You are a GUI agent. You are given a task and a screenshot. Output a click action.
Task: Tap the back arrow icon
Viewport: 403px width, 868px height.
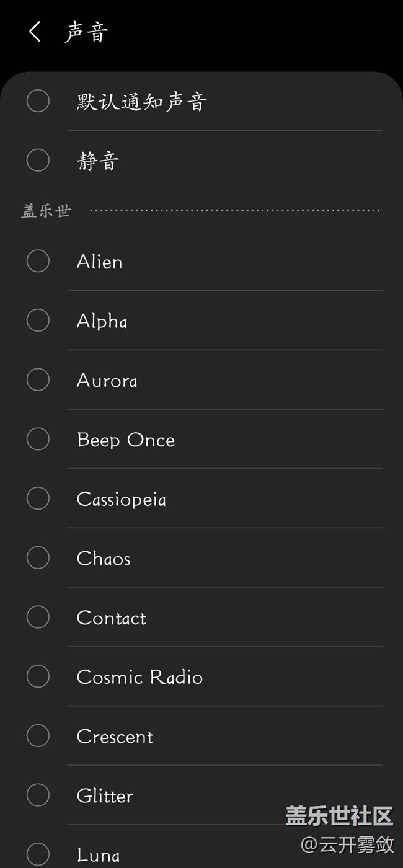[x=35, y=32]
